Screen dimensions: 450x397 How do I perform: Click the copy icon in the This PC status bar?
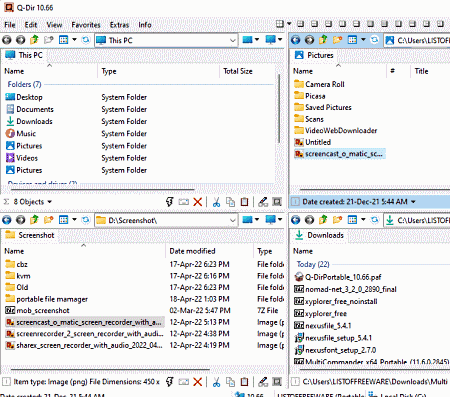(230, 202)
